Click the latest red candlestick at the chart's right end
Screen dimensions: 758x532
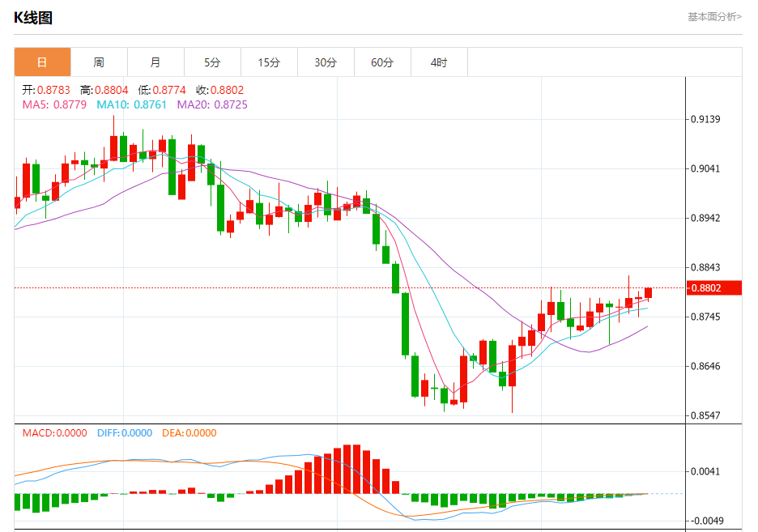click(648, 293)
